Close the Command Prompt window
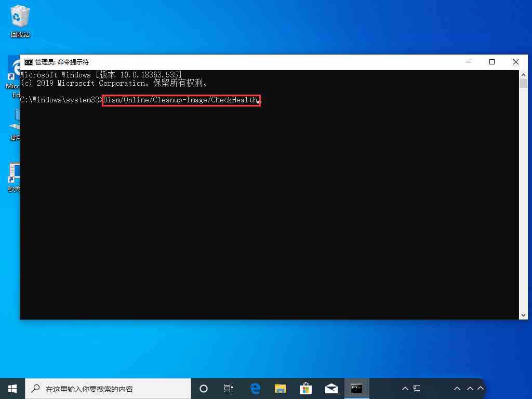Viewport: 532px width, 399px height. (x=516, y=62)
